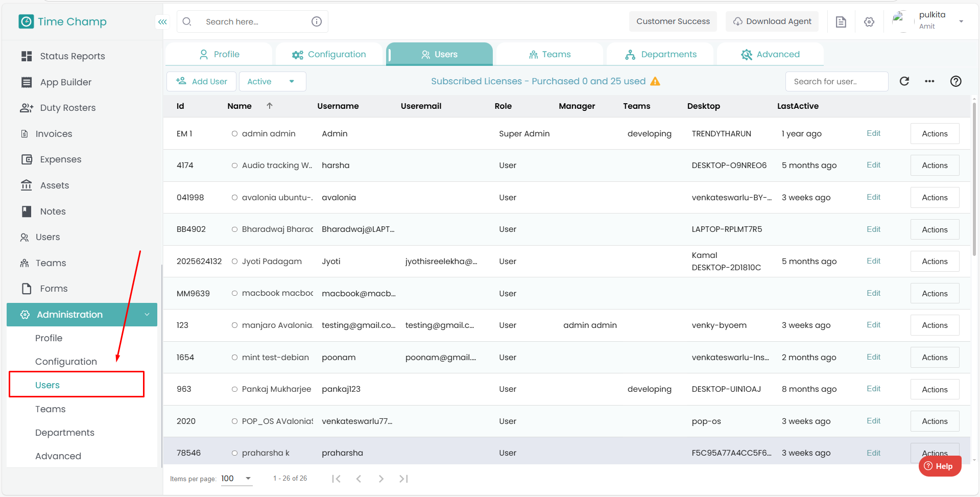The width and height of the screenshot is (980, 497).
Task: Select radio circle for Jyoti Padagam
Action: click(234, 262)
